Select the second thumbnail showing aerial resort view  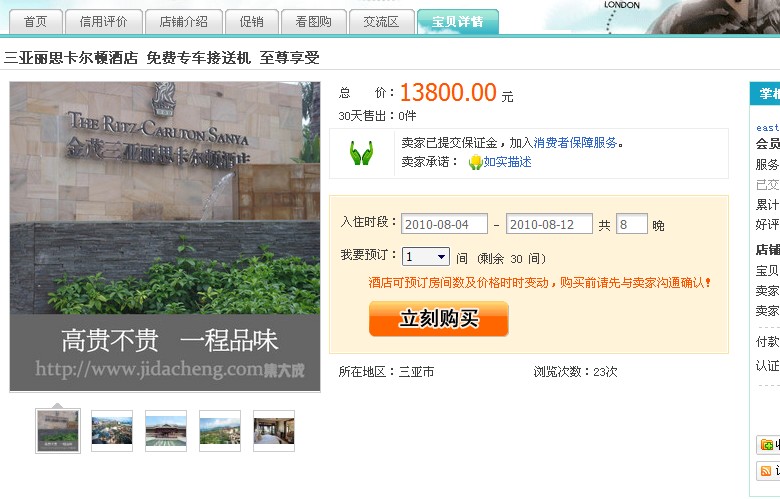click(112, 430)
